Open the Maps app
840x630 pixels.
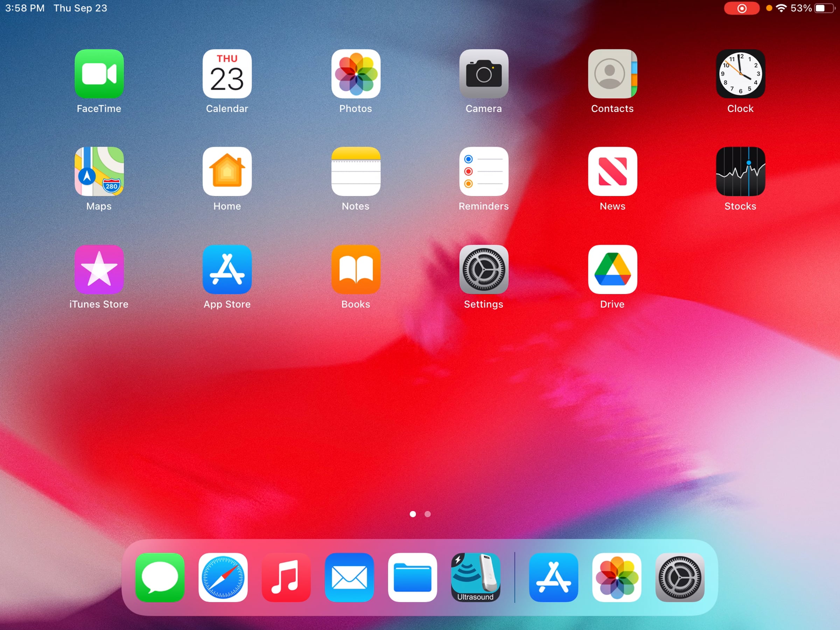pos(99,171)
